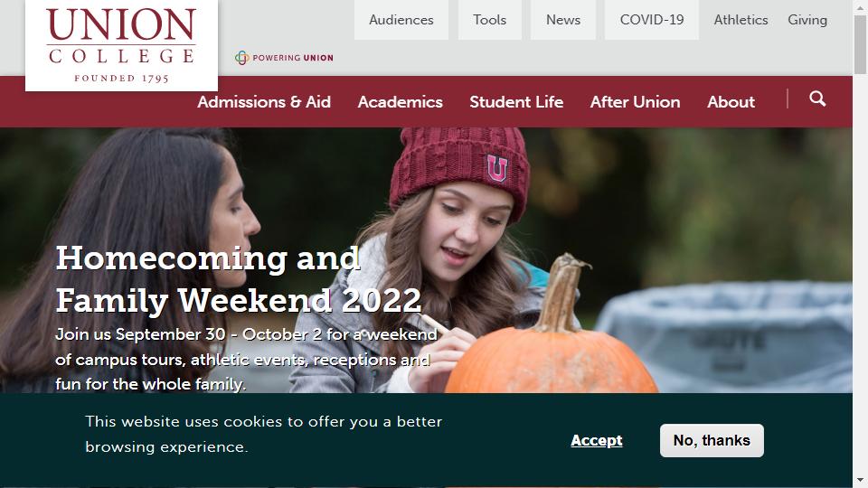Open the COVID-19 menu item
The image size is (868, 488).
(x=652, y=20)
